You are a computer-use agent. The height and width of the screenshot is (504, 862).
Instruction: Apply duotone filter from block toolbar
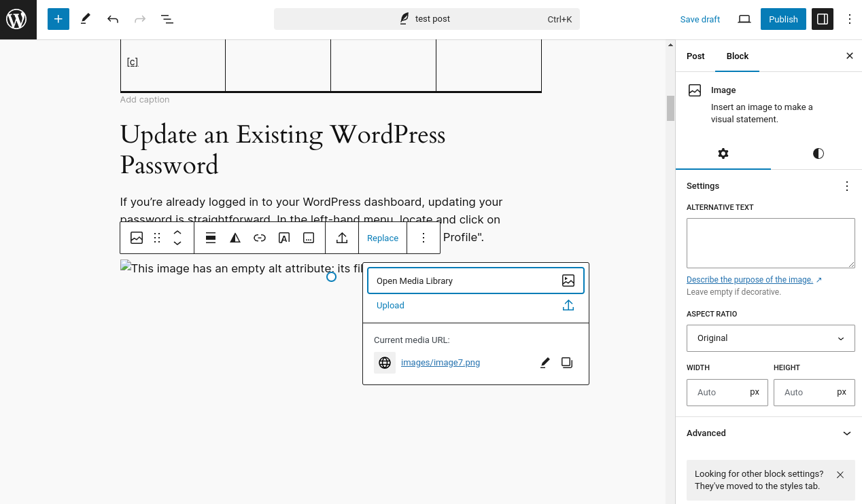[x=235, y=238]
